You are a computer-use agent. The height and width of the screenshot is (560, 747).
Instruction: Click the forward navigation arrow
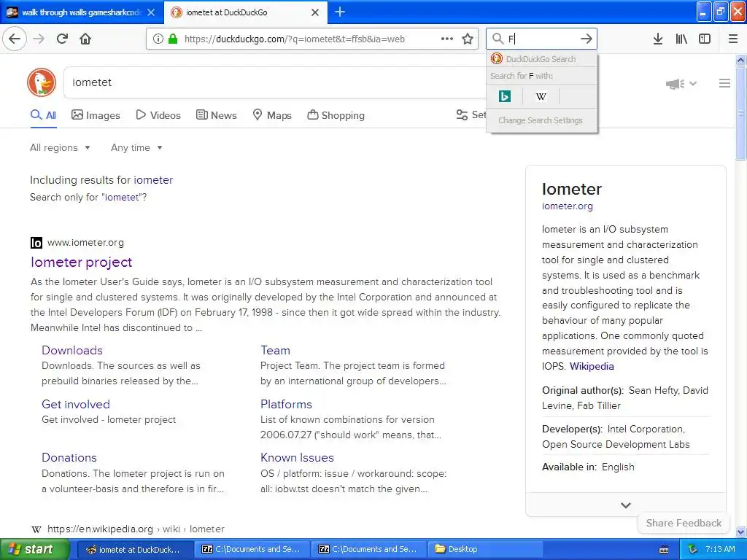[x=39, y=39]
